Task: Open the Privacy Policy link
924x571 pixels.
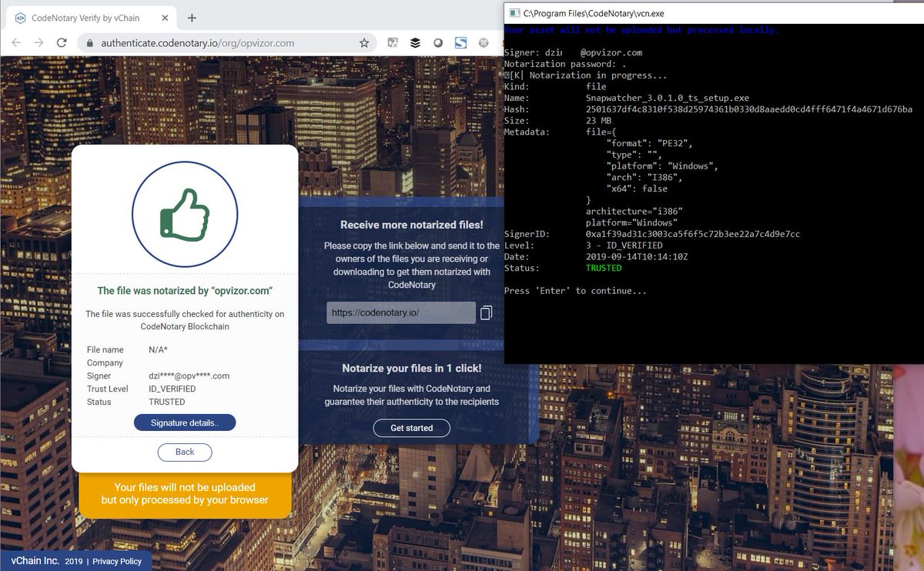Action: 117,561
